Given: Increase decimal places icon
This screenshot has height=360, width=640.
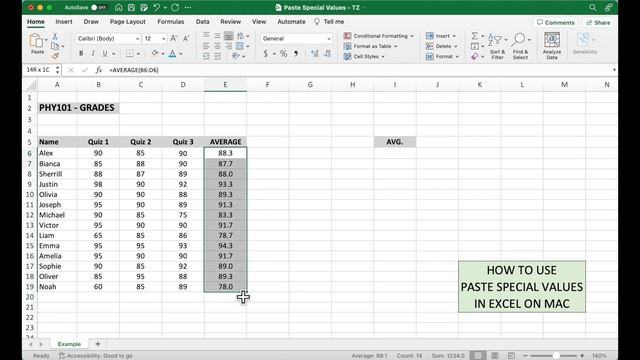Looking at the screenshot, I should tap(315, 53).
